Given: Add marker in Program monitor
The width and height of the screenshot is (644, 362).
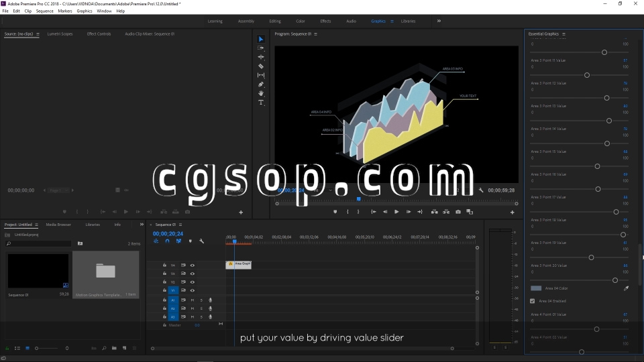Looking at the screenshot, I should (335, 212).
